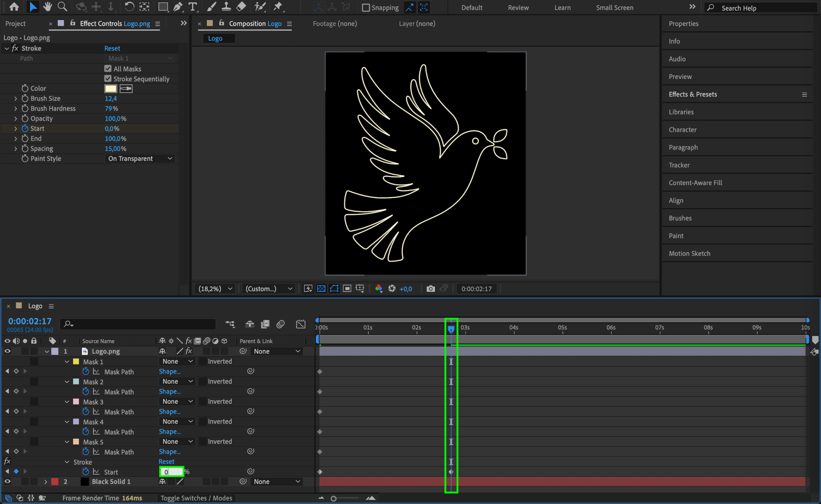Select the Pen tool

[178, 6]
